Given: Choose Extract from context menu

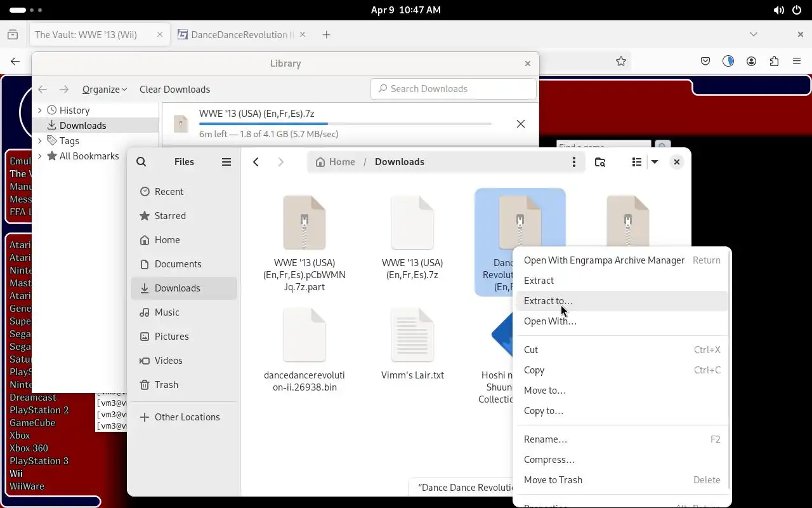Looking at the screenshot, I should pyautogui.click(x=622, y=281).
